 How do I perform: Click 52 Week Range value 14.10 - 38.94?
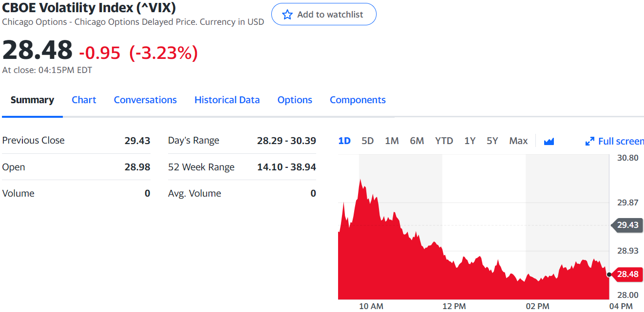pyautogui.click(x=286, y=167)
